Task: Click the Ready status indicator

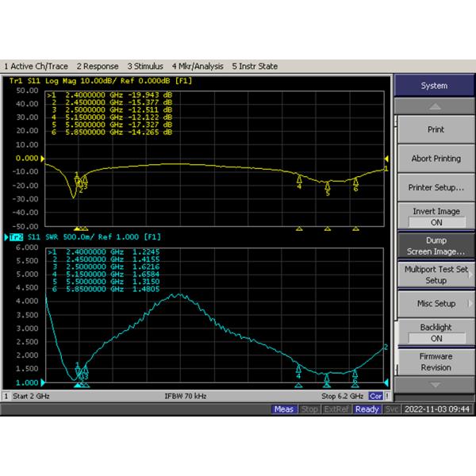Action: click(367, 409)
